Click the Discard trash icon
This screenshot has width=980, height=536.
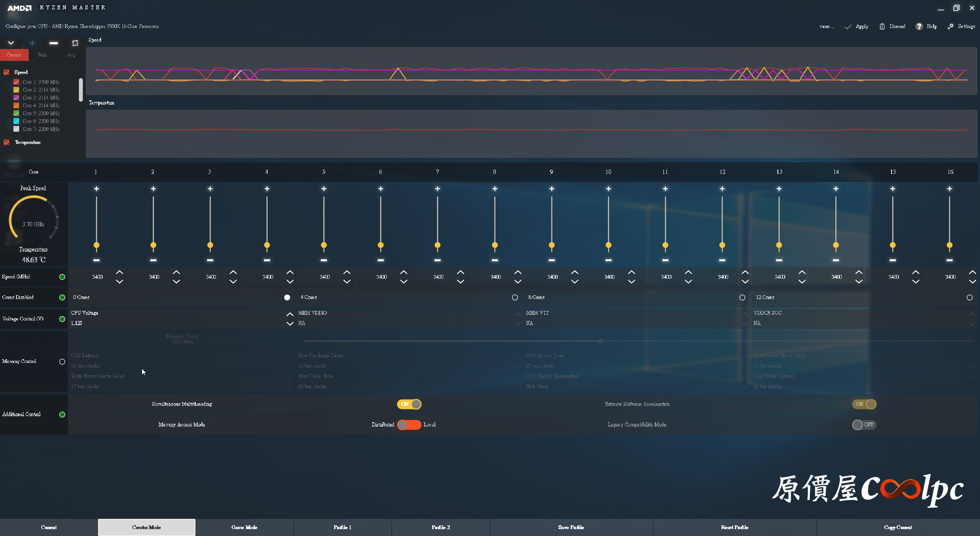[882, 26]
